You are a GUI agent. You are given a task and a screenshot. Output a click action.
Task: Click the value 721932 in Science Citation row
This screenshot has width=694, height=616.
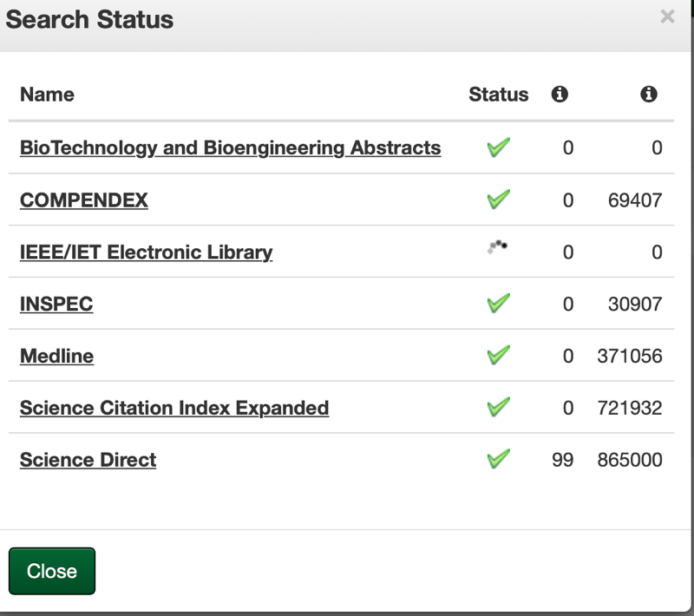(x=630, y=408)
